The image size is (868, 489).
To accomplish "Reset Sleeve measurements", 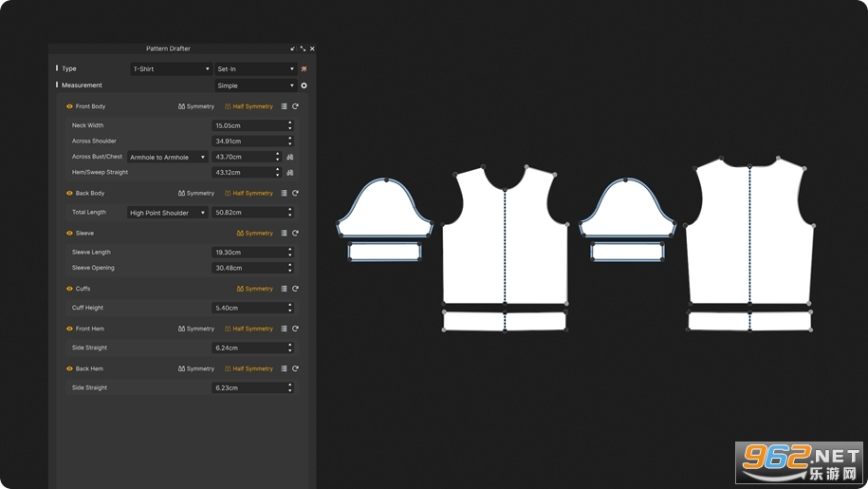I will click(x=296, y=234).
